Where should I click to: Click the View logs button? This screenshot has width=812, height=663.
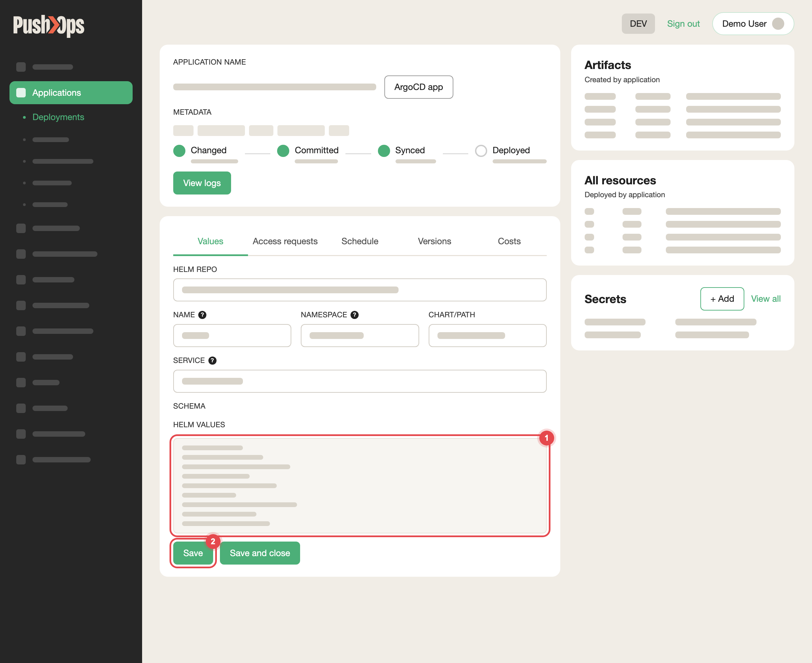(x=202, y=183)
